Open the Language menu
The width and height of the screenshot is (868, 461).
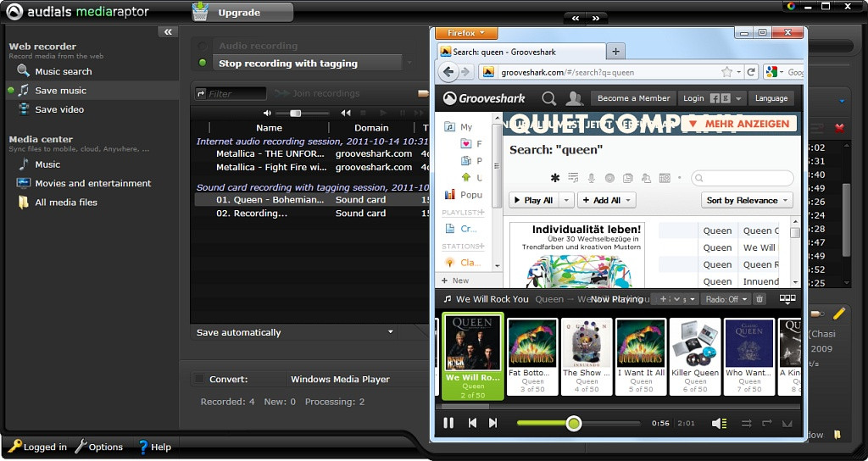coord(771,98)
